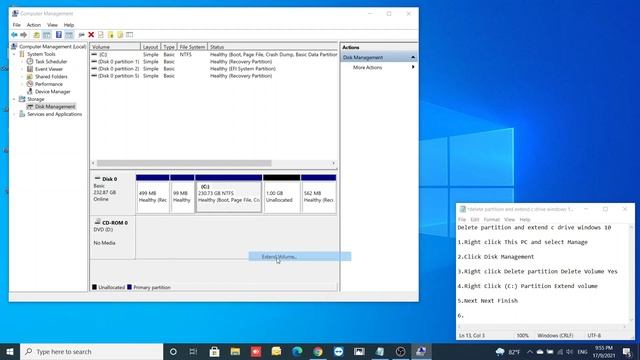Click the red X delete icon in toolbar
Viewport: 640px width, 360px height.
coord(91,35)
